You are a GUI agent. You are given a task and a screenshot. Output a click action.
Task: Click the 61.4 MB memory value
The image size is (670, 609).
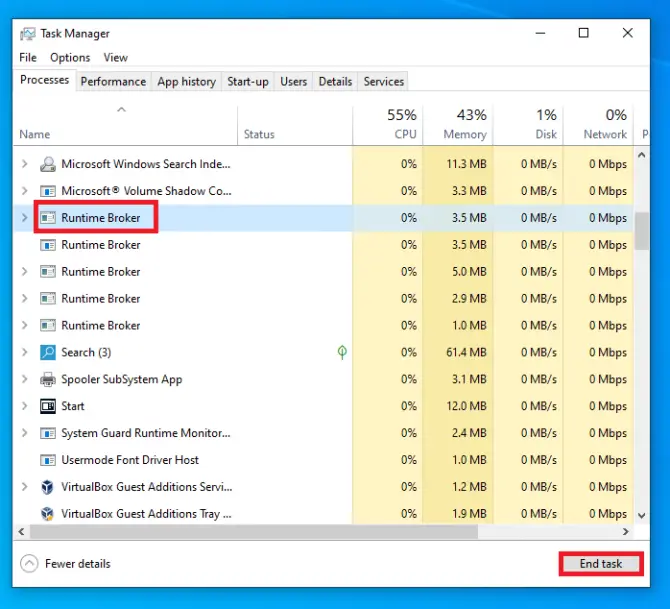click(466, 353)
